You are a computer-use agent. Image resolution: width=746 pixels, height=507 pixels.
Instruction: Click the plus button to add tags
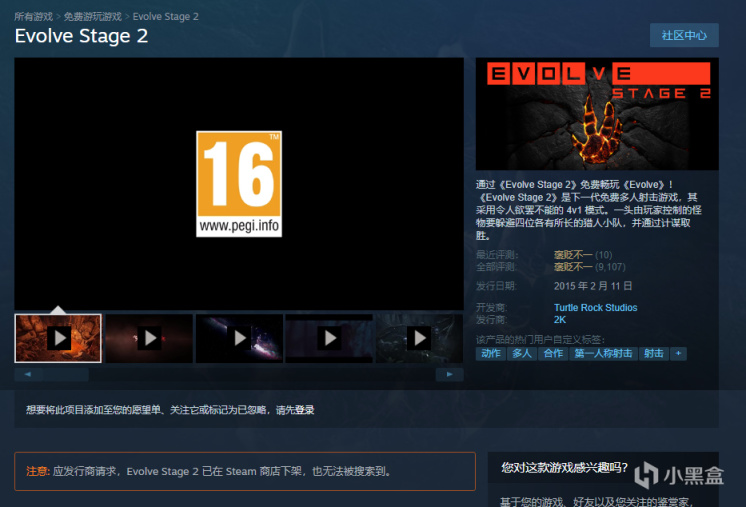click(678, 353)
